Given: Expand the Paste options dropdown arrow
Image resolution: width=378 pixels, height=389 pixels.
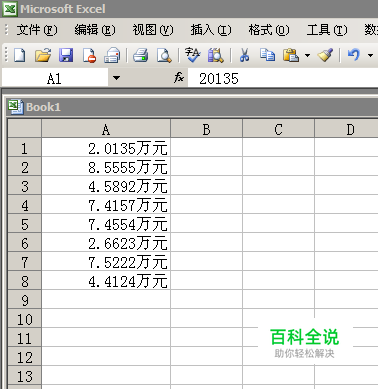Looking at the screenshot, I should coord(307,55).
